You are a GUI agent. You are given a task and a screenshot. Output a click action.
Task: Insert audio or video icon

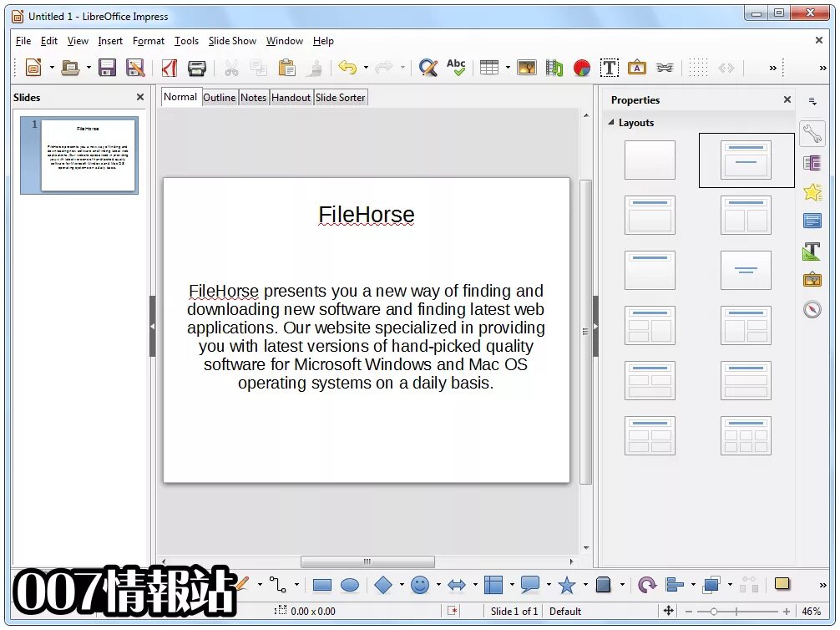pos(554,68)
